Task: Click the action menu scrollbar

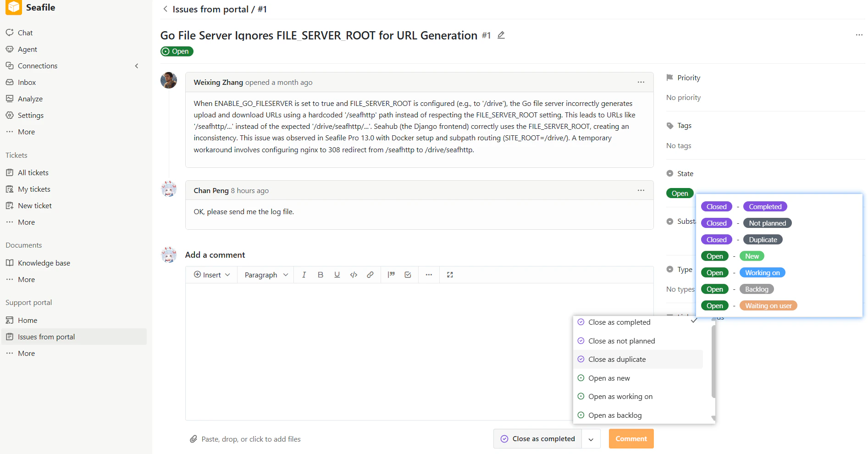Action: pyautogui.click(x=713, y=362)
